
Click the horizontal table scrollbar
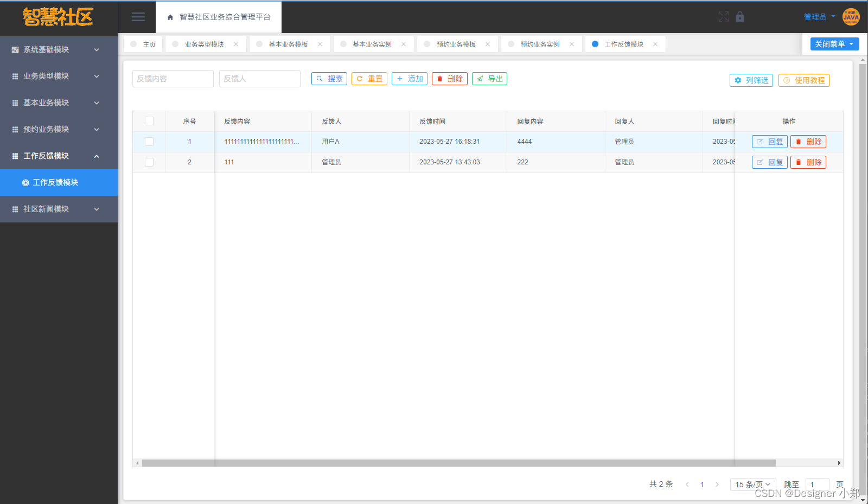[458, 463]
